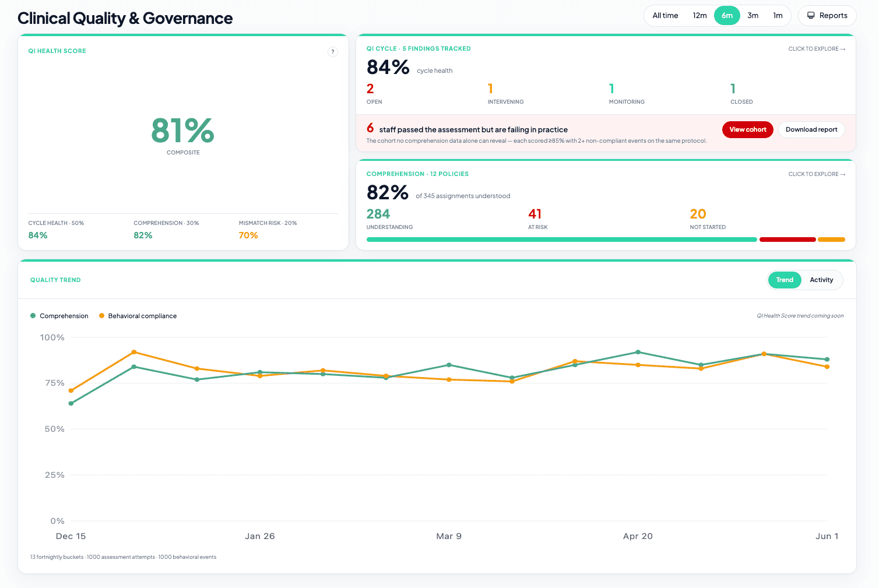Click the Reports monitor icon
879x588 pixels.
point(811,16)
